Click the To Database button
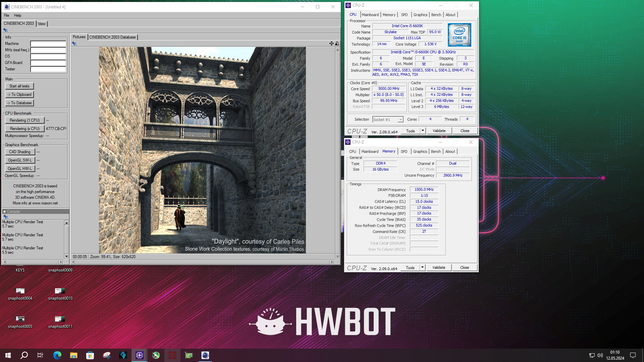The width and height of the screenshot is (644, 362). pos(19,103)
